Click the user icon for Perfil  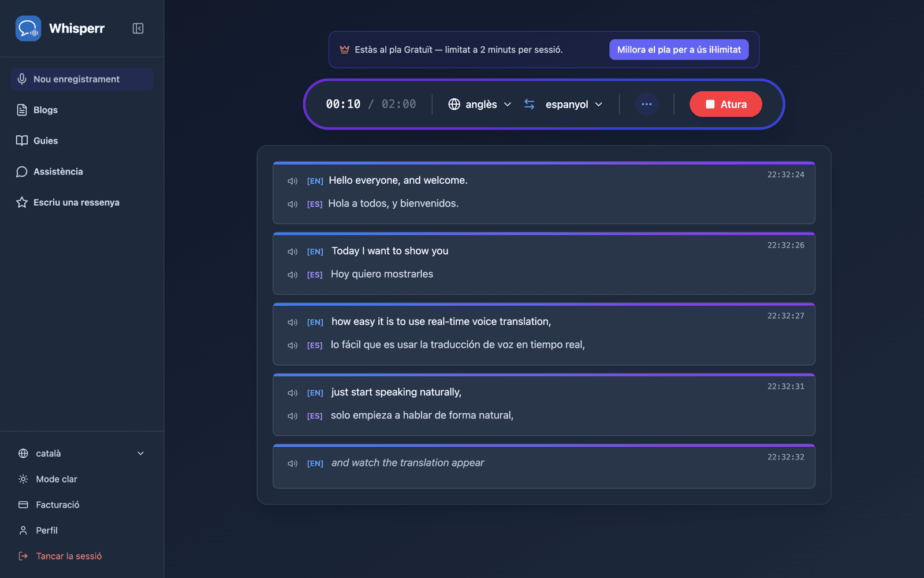[23, 530]
